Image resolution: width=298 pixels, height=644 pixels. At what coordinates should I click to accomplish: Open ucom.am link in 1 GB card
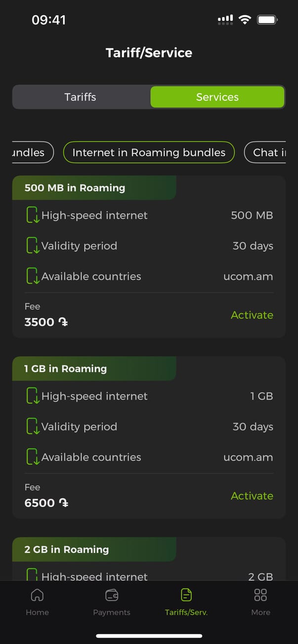(x=248, y=457)
